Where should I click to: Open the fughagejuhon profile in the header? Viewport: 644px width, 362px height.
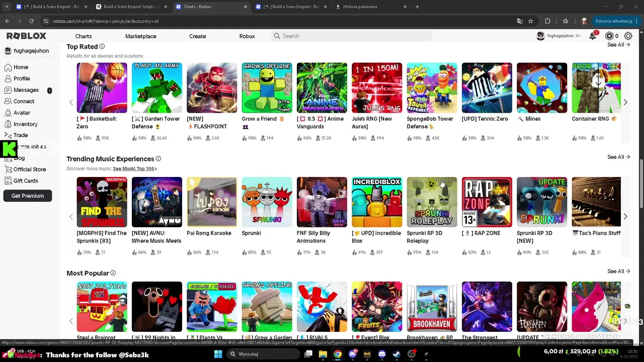tap(558, 36)
